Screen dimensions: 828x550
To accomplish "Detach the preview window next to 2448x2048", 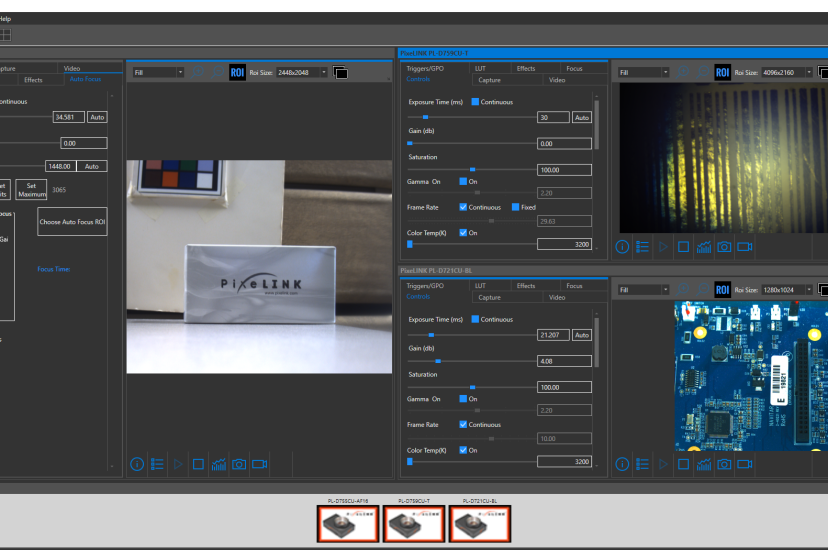I will (x=341, y=72).
